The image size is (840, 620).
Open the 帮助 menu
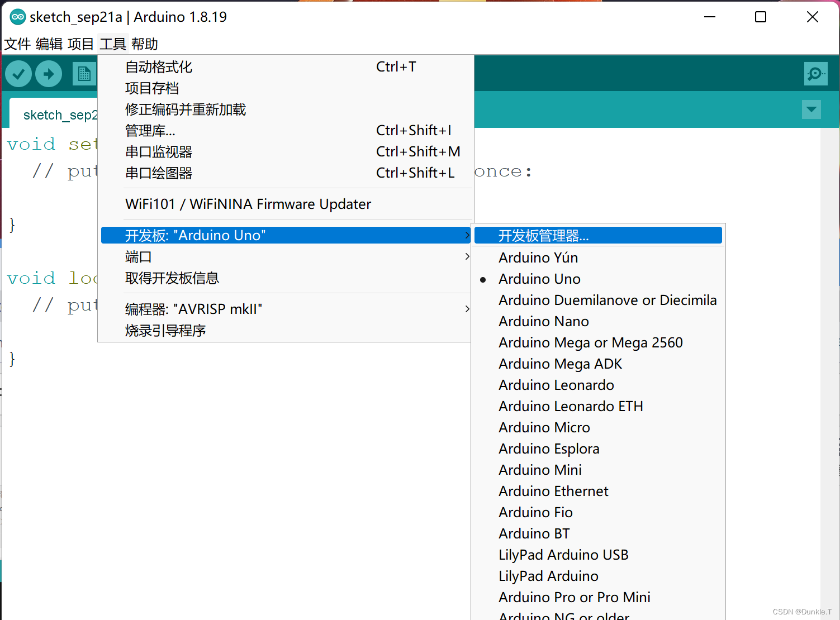coord(145,44)
